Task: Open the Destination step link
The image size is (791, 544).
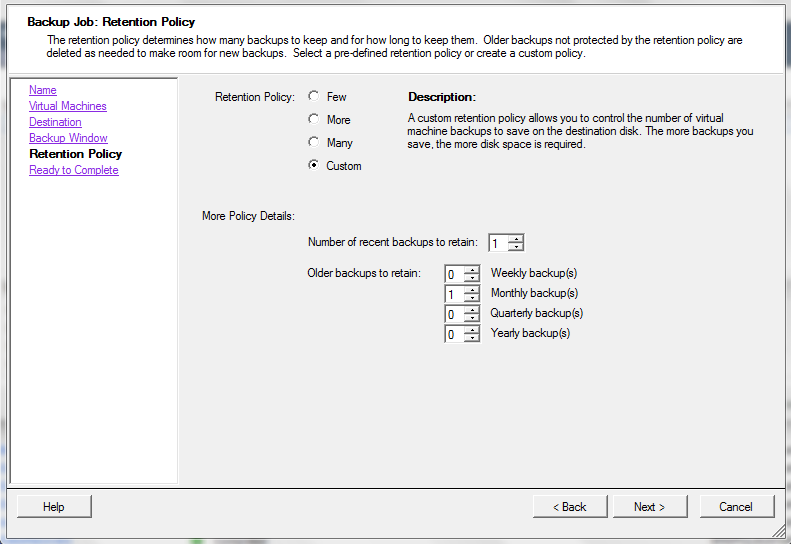Action: pos(55,122)
